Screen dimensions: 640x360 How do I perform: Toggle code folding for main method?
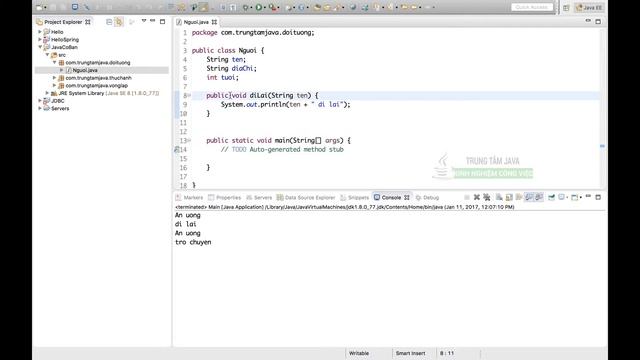click(x=189, y=140)
